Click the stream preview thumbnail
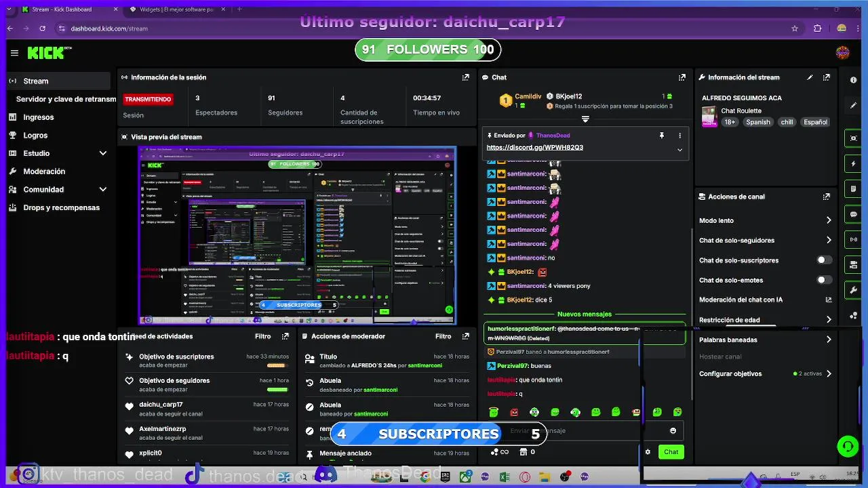 point(297,235)
